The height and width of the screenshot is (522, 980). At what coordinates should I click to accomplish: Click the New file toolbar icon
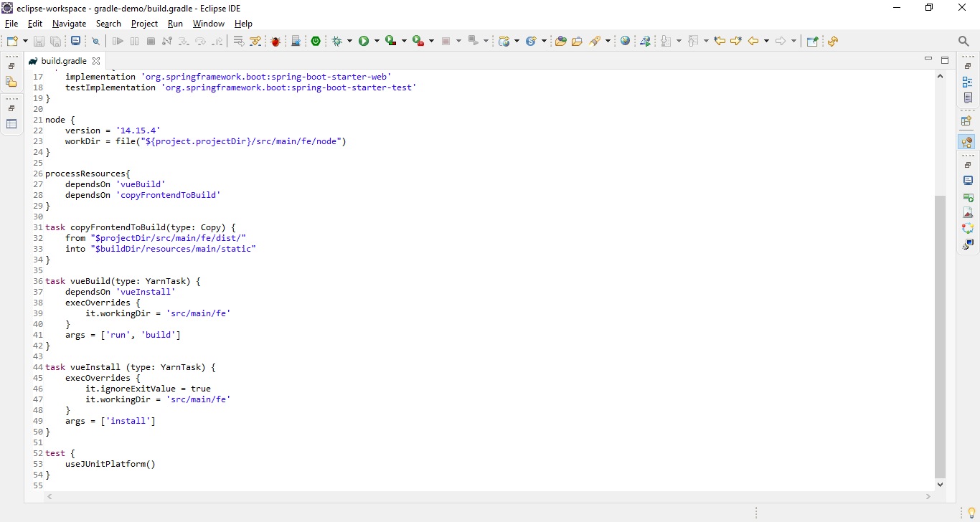pyautogui.click(x=12, y=41)
